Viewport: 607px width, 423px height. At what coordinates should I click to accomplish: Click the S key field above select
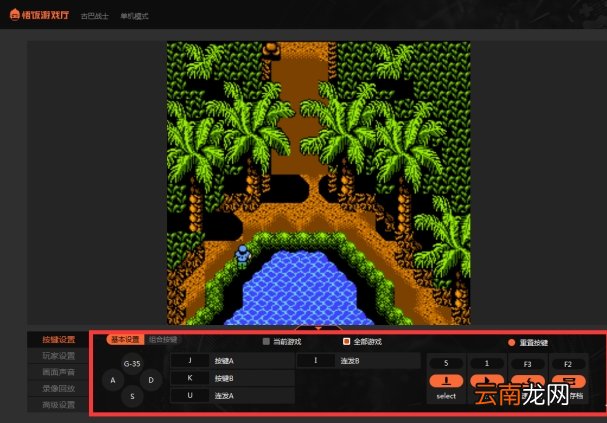(x=446, y=363)
